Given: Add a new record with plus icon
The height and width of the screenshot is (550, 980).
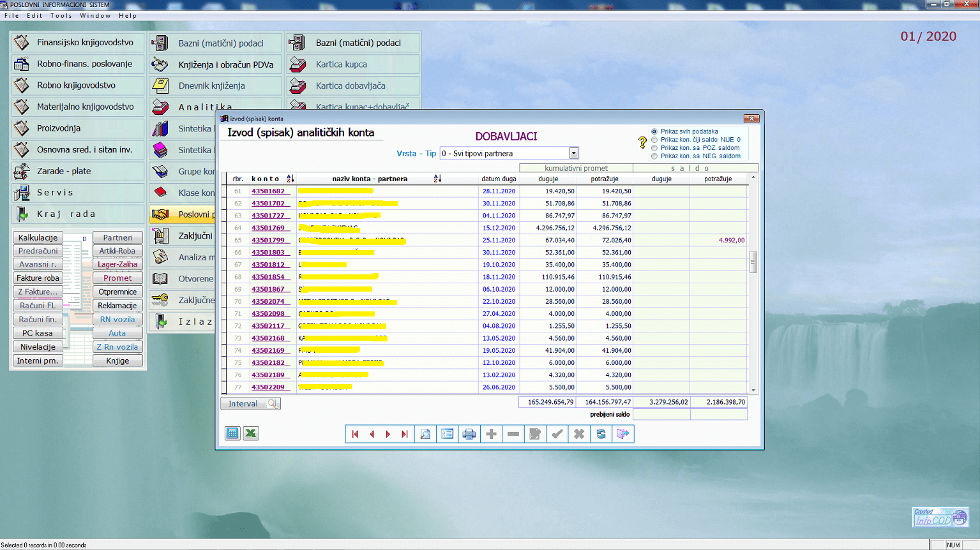Looking at the screenshot, I should [x=491, y=434].
